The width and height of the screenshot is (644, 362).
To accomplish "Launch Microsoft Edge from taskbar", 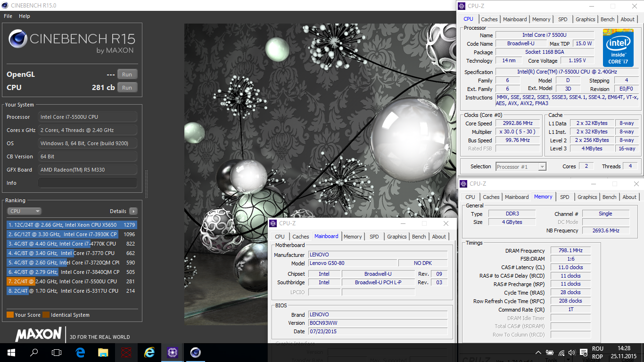I will point(80,353).
